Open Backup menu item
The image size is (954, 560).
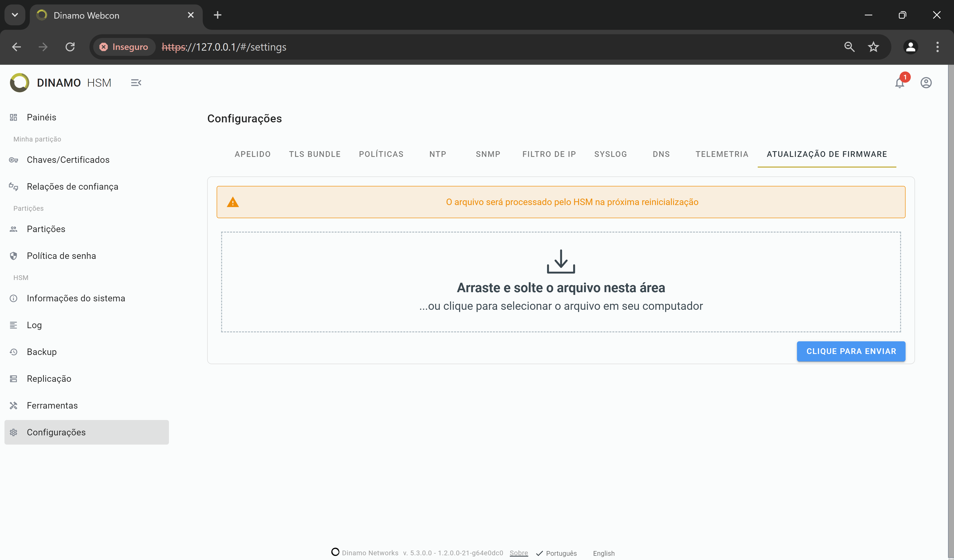coord(87,352)
